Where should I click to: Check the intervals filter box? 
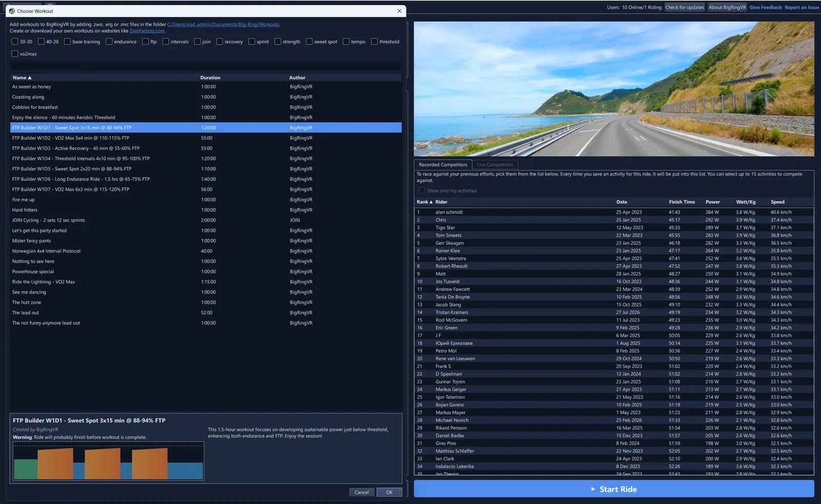tap(165, 42)
